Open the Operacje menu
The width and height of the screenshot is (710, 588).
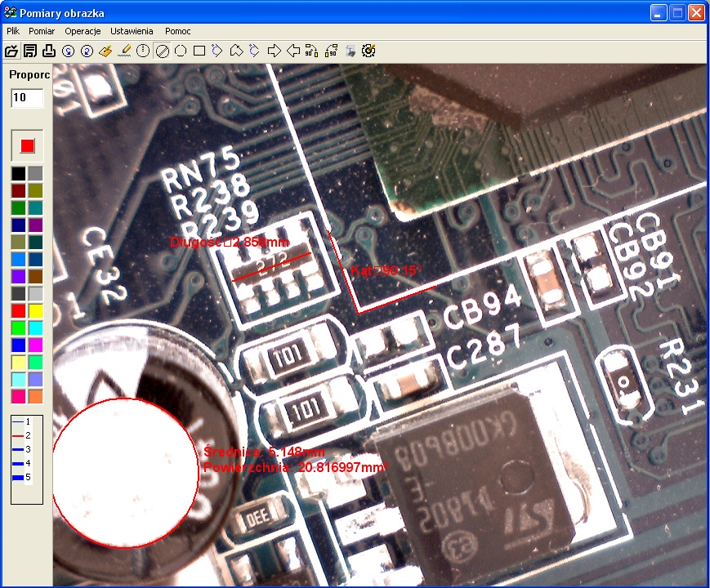click(x=83, y=31)
